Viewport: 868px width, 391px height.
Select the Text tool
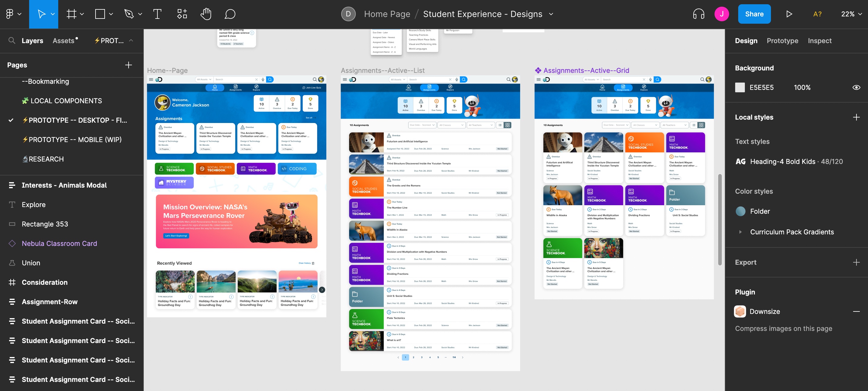click(157, 14)
